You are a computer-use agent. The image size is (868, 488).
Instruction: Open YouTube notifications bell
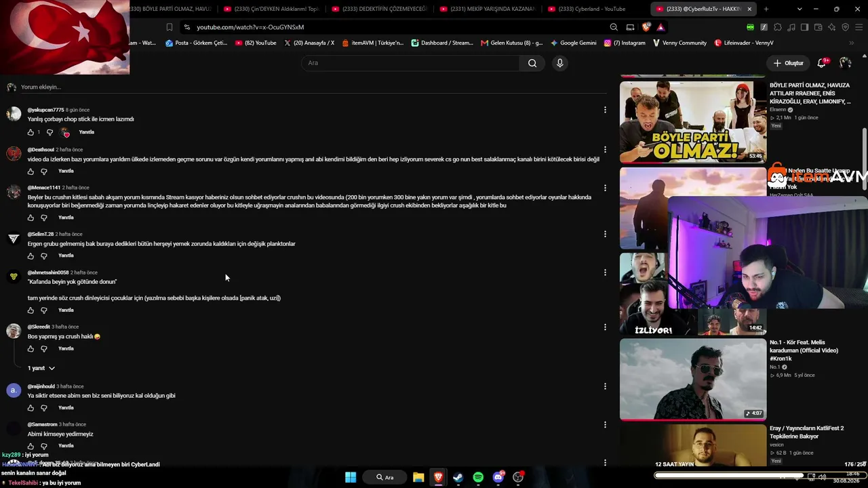(x=822, y=63)
